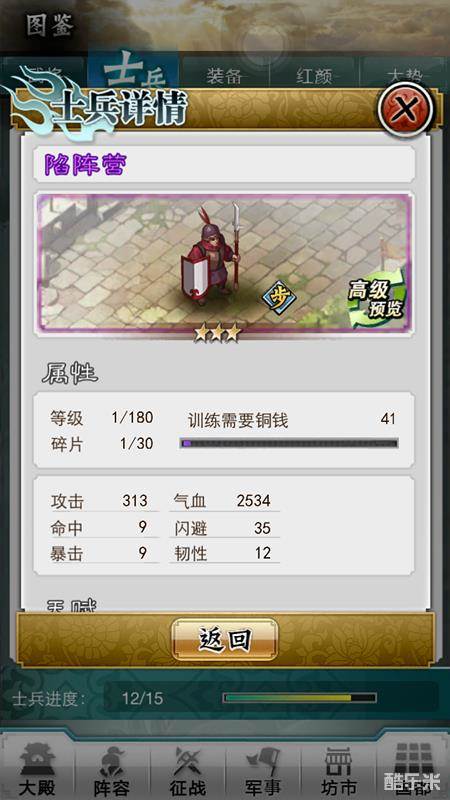Switch to 红颜 tab
This screenshot has width=450, height=800.
(314, 76)
